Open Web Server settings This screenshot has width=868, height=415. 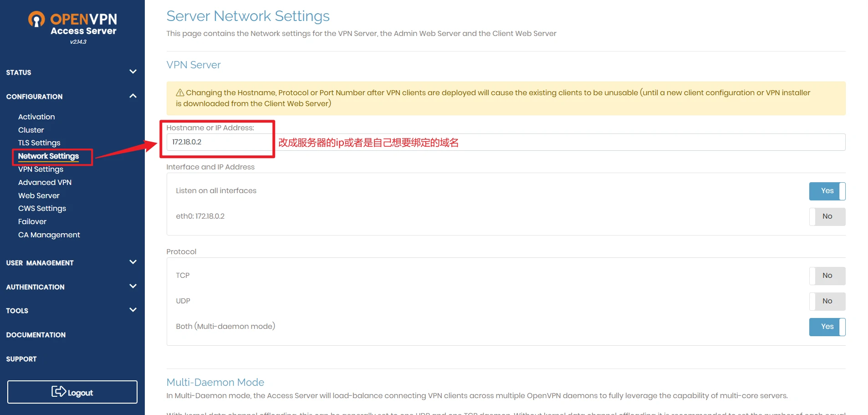pos(39,196)
